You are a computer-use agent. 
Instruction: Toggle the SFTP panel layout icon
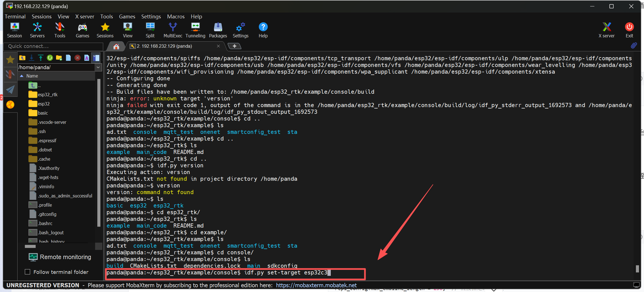point(96,58)
